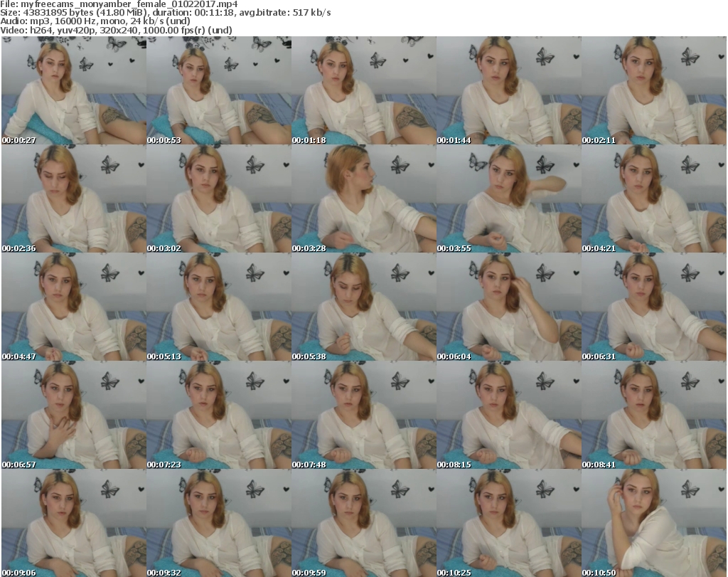The width and height of the screenshot is (728, 577).
Task: Click the 'Size: 43831895 bytes' info line
Action: point(165,13)
